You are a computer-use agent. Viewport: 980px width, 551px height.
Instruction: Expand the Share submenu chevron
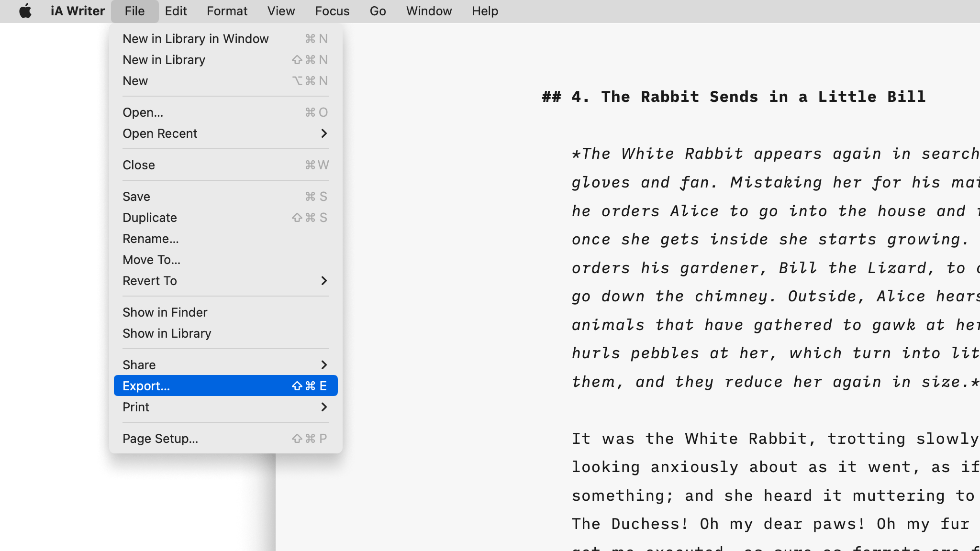tap(324, 365)
